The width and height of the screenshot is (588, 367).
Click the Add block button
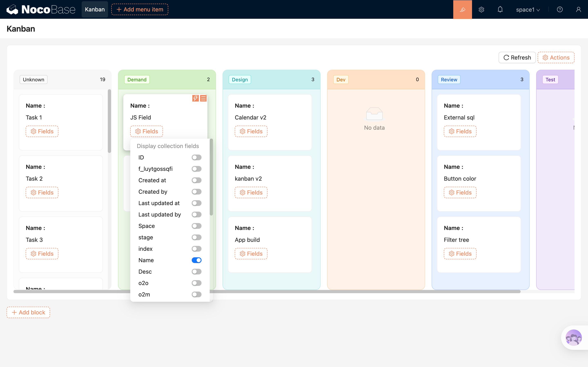click(28, 312)
